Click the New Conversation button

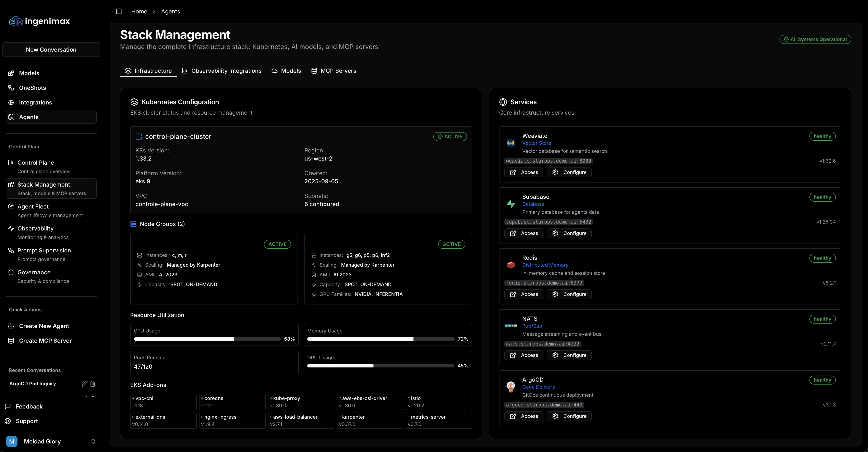pos(51,50)
